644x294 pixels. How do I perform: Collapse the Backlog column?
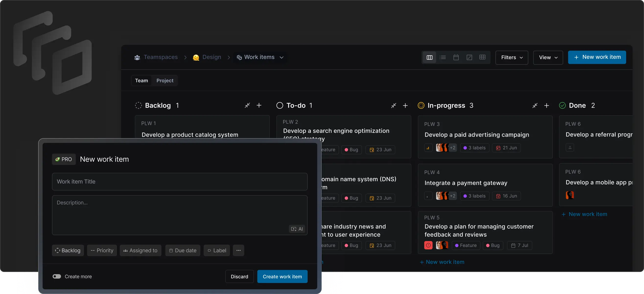247,105
